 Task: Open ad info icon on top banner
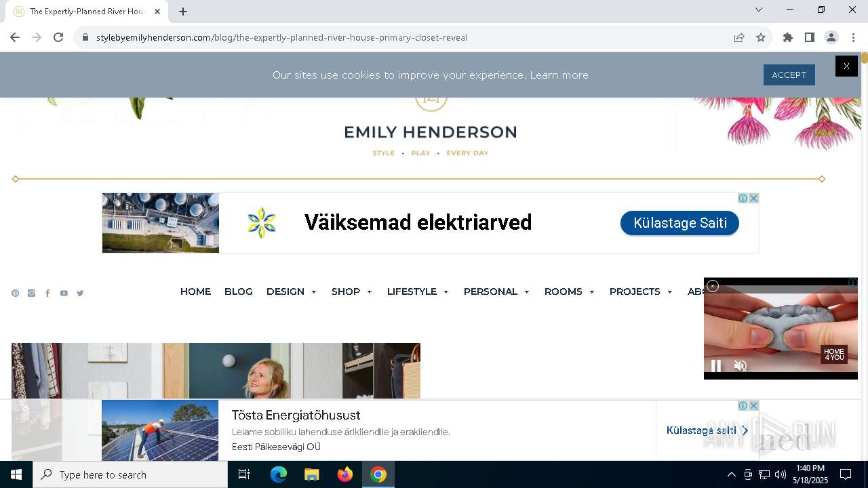point(743,198)
